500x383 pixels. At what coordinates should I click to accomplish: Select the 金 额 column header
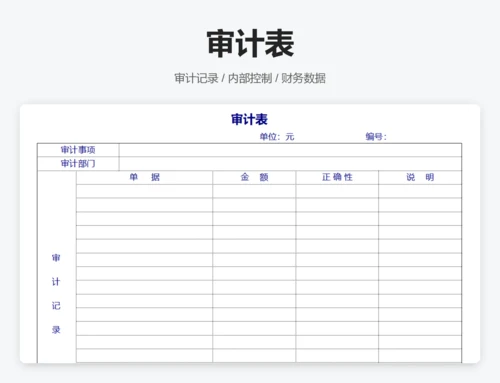click(254, 177)
